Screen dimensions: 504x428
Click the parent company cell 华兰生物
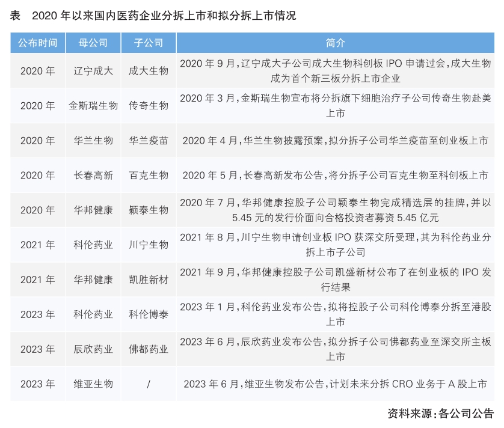coord(93,141)
